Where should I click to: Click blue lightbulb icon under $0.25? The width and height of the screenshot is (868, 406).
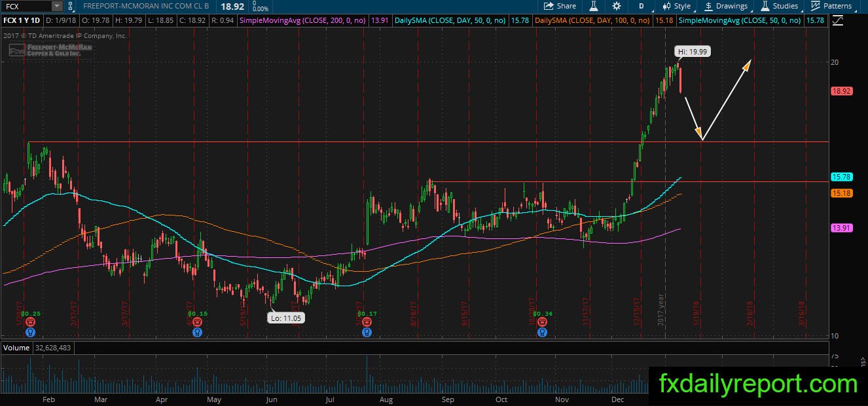(x=29, y=332)
